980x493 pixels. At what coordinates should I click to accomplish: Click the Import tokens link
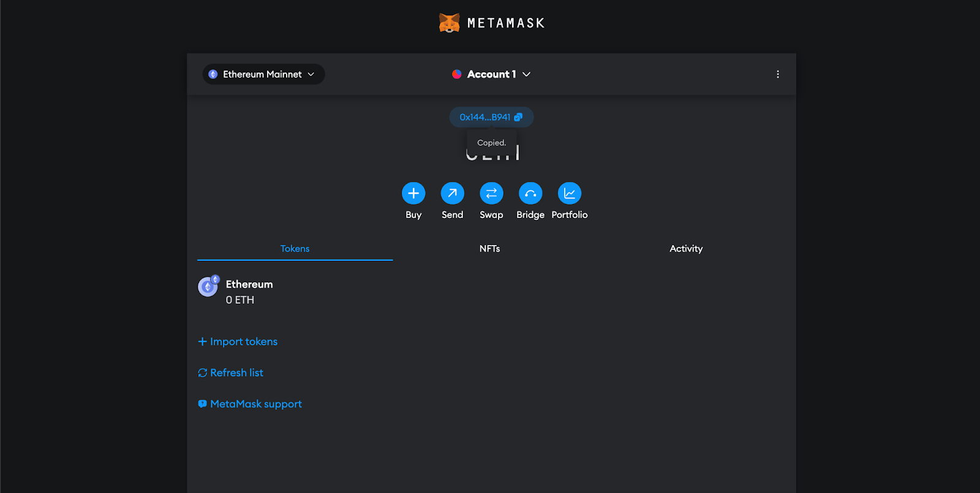tap(243, 342)
